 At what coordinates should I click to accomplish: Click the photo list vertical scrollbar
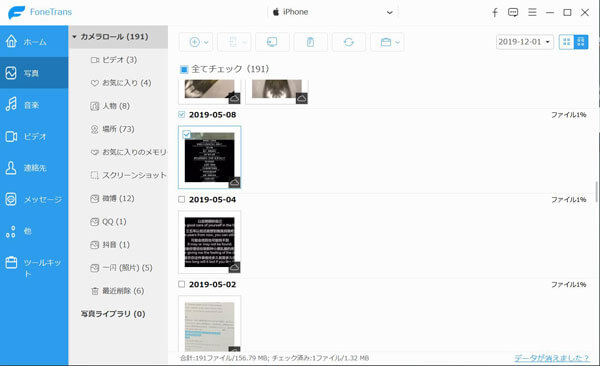[x=597, y=193]
